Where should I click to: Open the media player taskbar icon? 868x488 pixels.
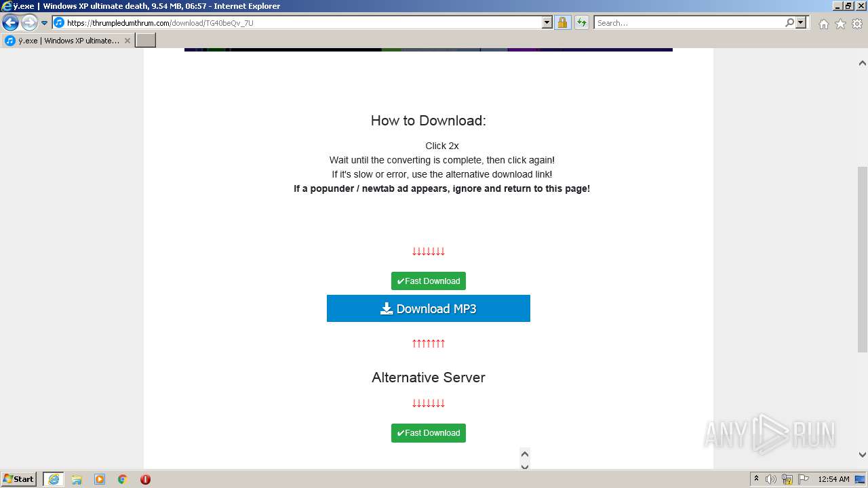100,479
